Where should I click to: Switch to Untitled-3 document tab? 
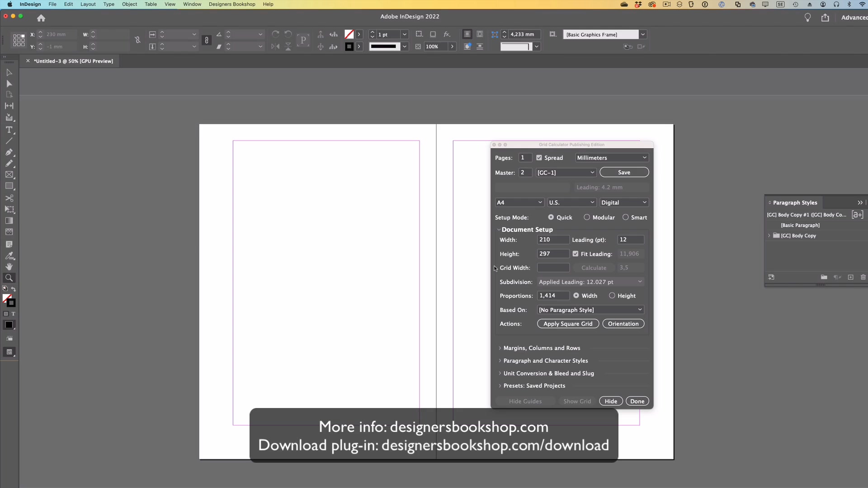(73, 61)
